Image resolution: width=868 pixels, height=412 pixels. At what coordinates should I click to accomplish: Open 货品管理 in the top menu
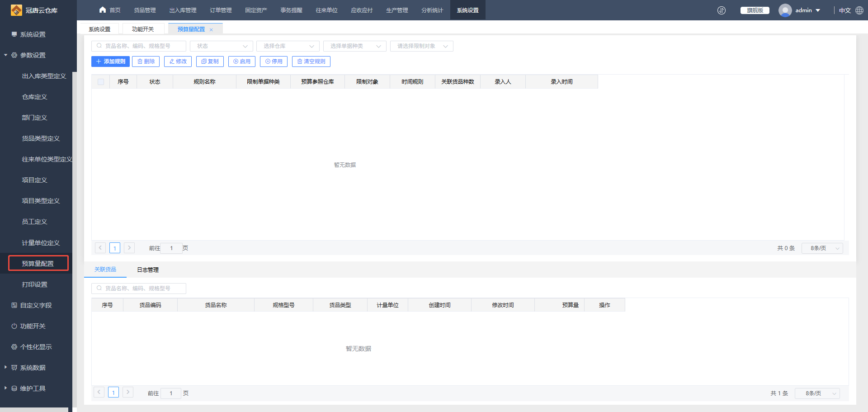pos(145,10)
